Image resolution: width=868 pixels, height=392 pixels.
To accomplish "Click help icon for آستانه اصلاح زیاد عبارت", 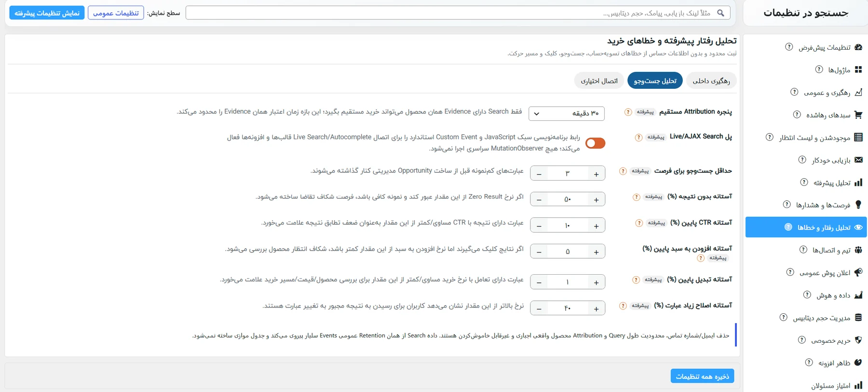I will pyautogui.click(x=623, y=306).
